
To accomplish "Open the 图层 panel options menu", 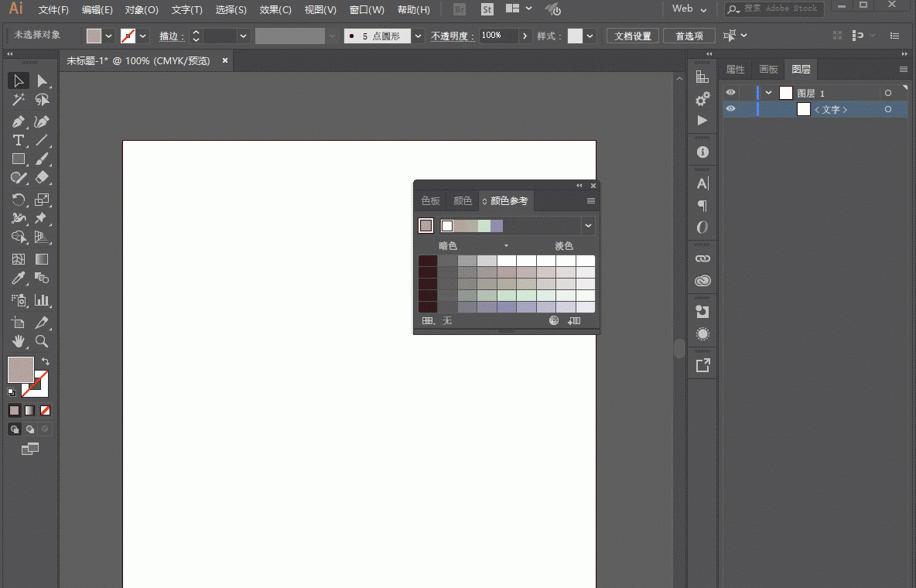I will point(903,70).
